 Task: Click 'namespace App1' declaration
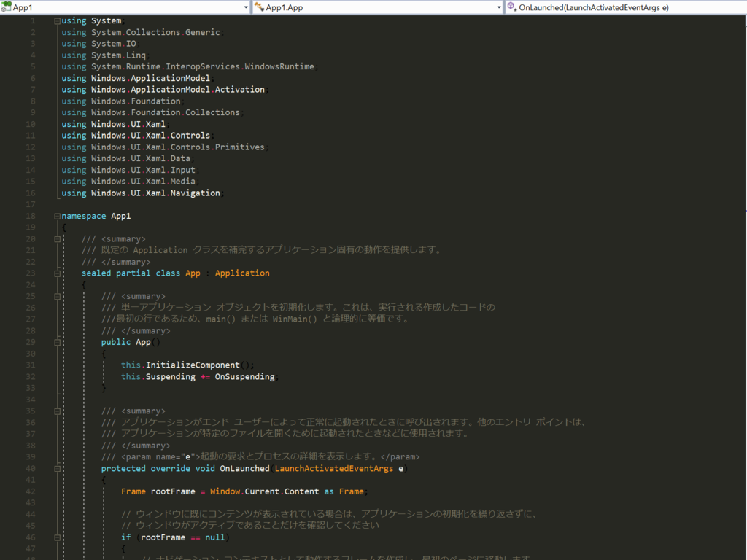(x=96, y=216)
